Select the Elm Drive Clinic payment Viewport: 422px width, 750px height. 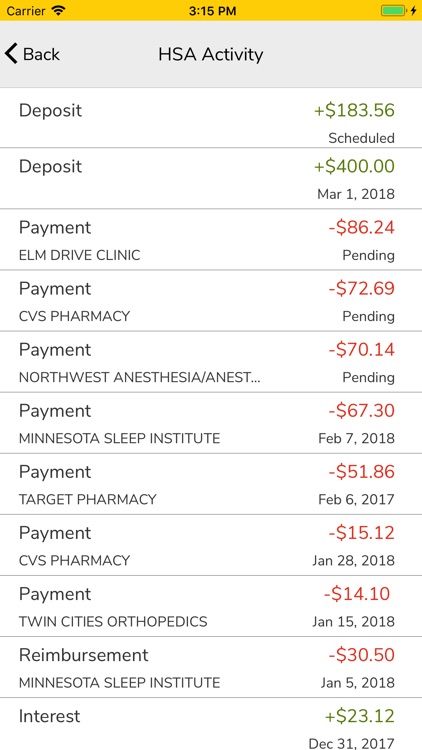(x=211, y=240)
